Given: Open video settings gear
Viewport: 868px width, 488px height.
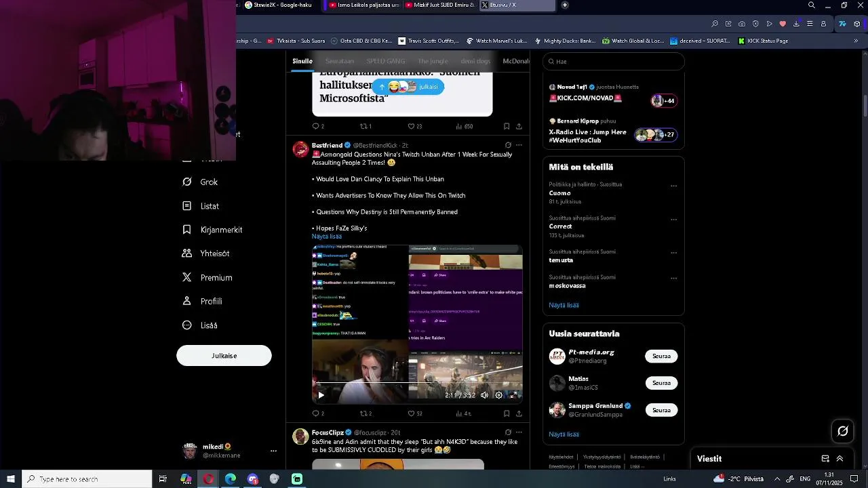Looking at the screenshot, I should point(499,395).
